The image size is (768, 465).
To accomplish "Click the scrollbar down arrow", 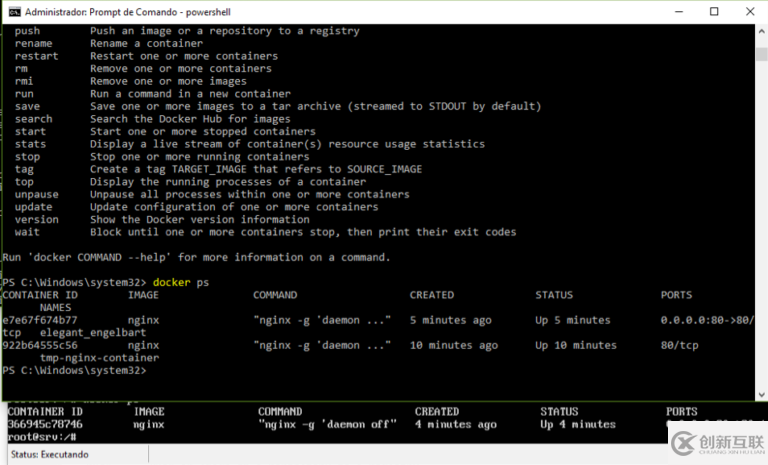I will pyautogui.click(x=761, y=394).
